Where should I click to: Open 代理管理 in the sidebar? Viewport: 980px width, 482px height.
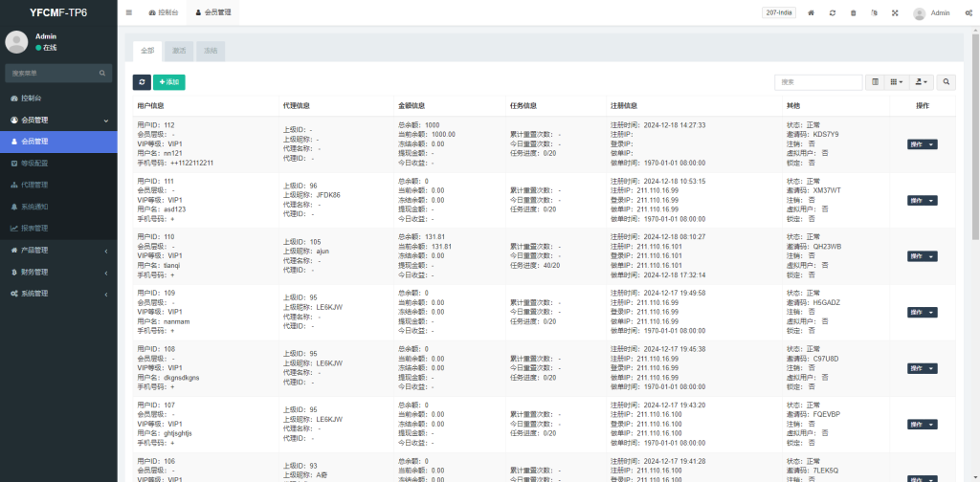point(34,185)
